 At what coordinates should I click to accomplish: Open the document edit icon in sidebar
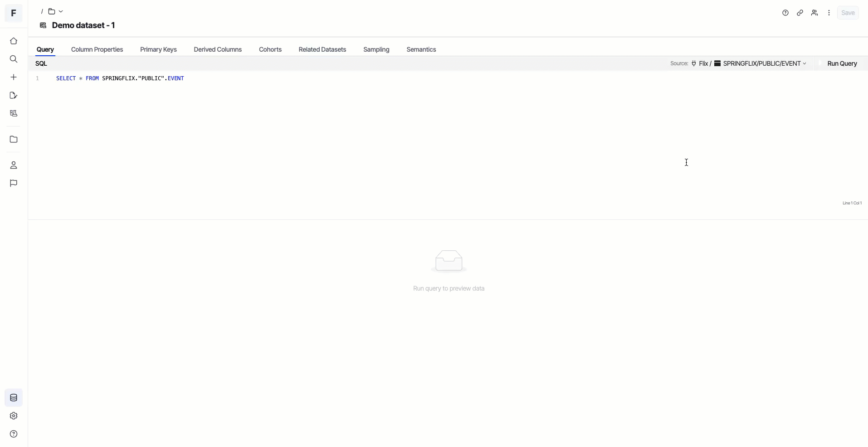point(14,95)
